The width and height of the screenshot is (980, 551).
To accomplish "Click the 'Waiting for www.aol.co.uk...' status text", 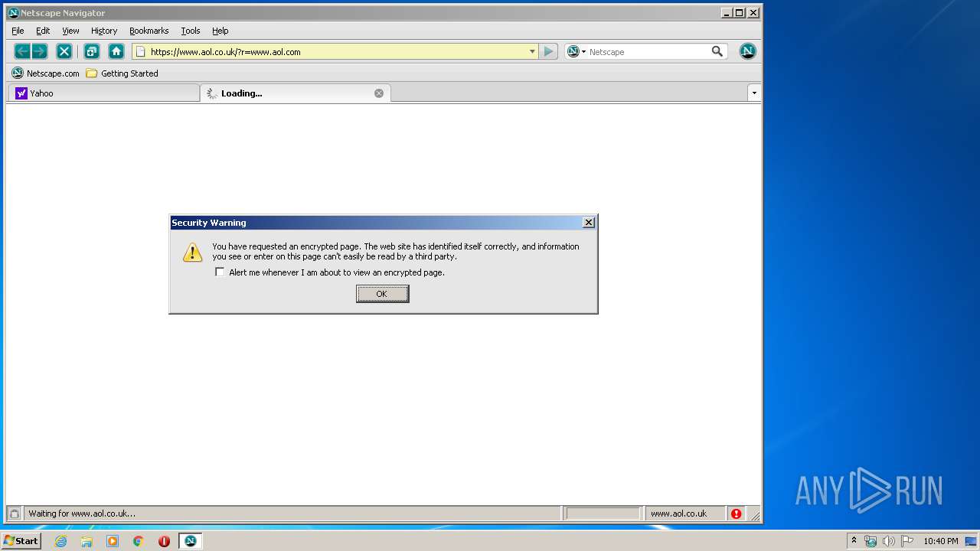I will click(x=82, y=514).
